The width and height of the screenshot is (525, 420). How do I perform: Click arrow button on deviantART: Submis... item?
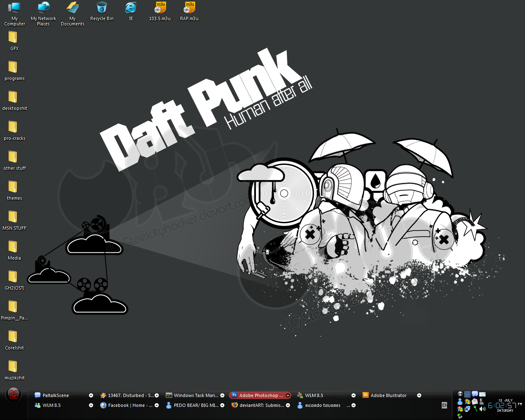click(288, 405)
